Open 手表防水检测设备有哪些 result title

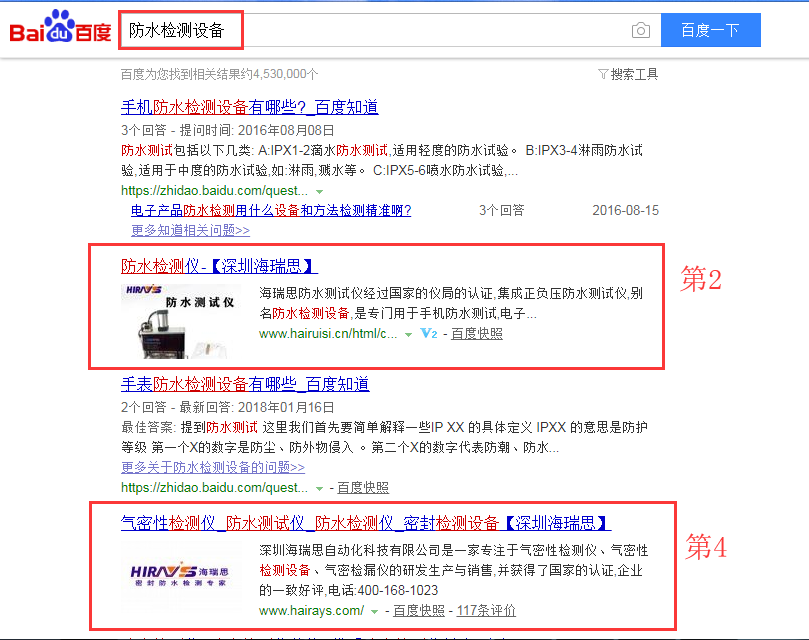click(245, 384)
